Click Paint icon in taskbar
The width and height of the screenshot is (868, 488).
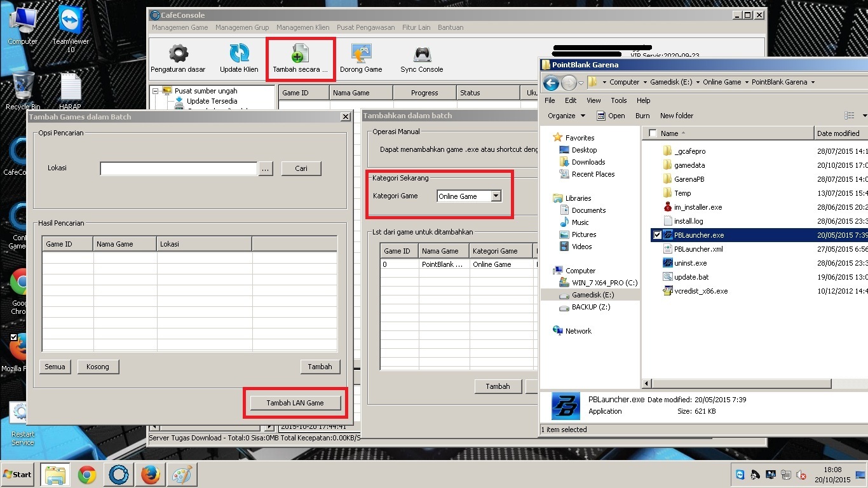coord(182,475)
